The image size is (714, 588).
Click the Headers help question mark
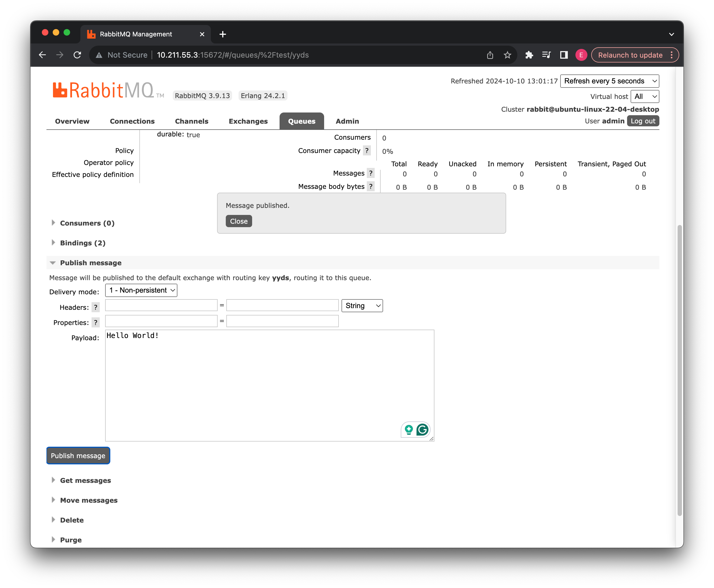(x=96, y=307)
